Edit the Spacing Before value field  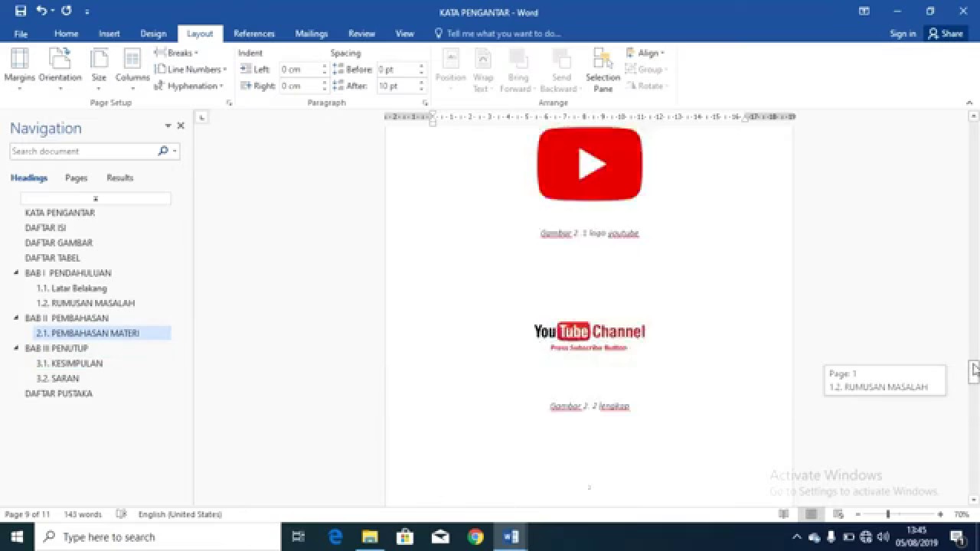click(397, 69)
